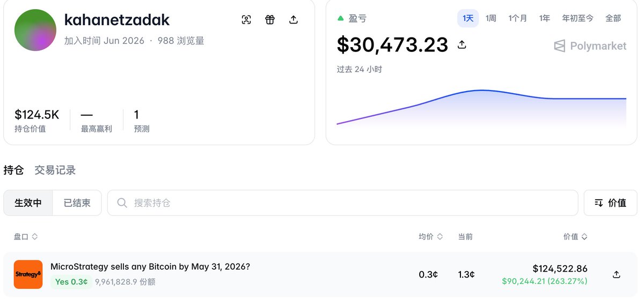
Task: Click the $124,522.86 position value
Action: click(560, 268)
